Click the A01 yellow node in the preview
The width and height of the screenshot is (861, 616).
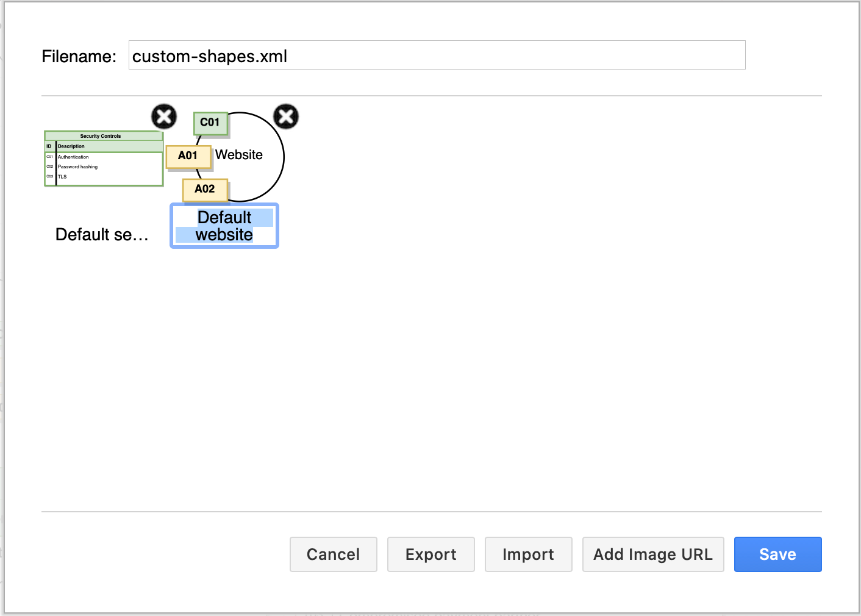tap(189, 157)
